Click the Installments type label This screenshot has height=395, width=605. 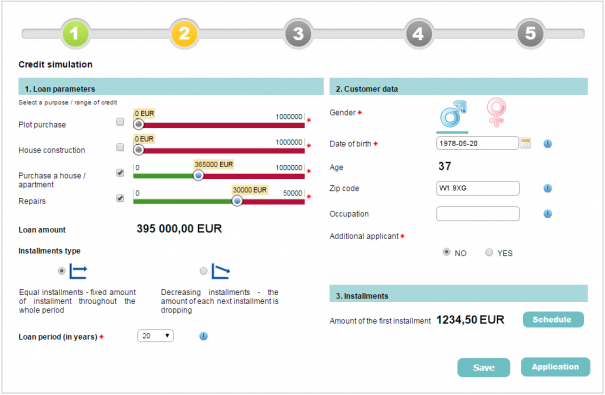[49, 251]
